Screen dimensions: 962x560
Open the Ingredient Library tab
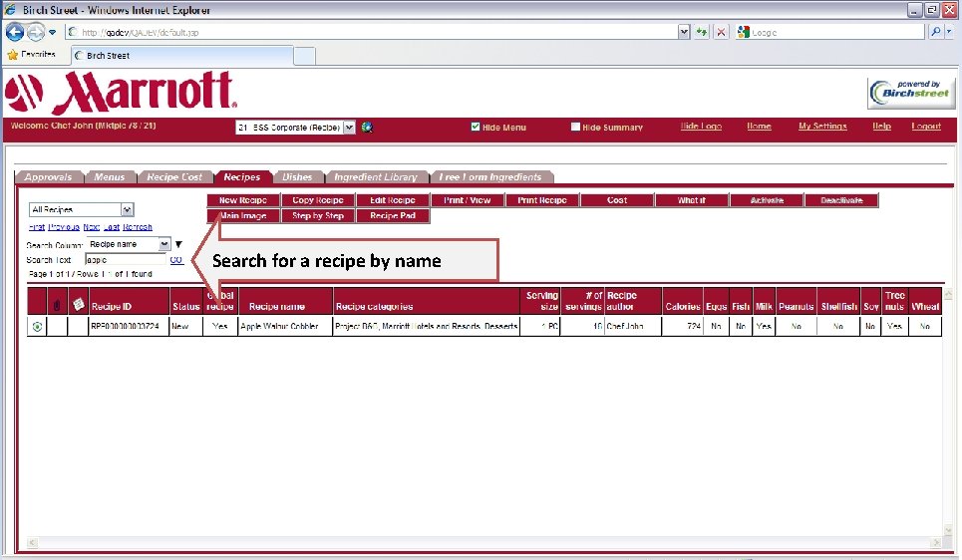[376, 176]
